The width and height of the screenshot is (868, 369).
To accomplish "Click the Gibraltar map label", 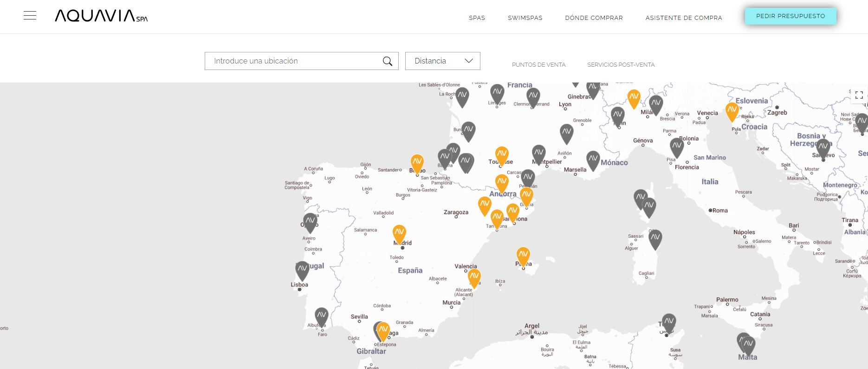I will tap(371, 351).
